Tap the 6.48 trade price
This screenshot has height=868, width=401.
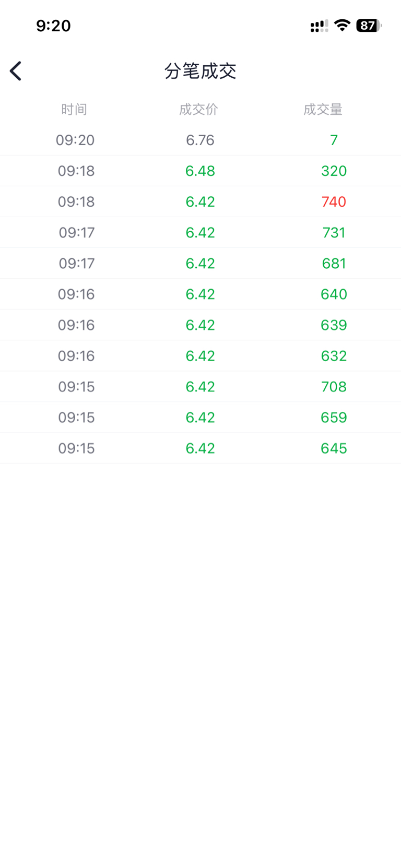tap(200, 171)
